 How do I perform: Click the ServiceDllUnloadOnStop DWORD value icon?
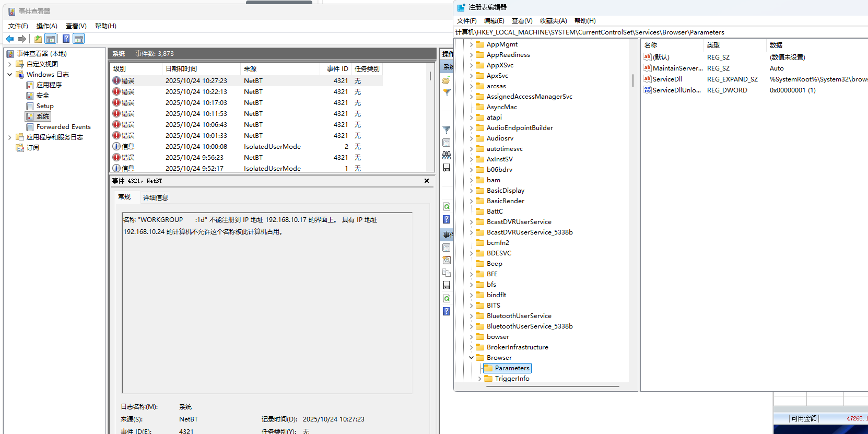648,90
